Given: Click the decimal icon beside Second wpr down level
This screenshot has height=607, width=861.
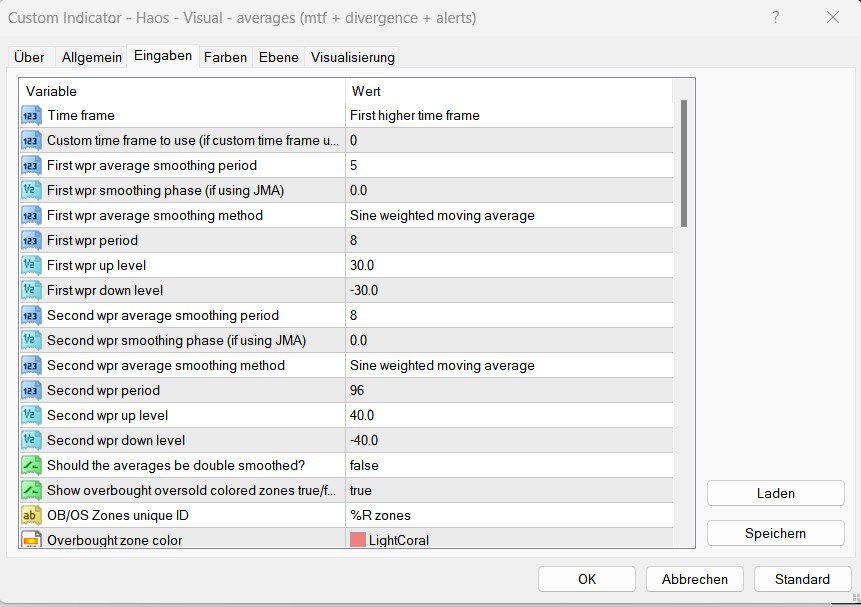Looking at the screenshot, I should [30, 441].
